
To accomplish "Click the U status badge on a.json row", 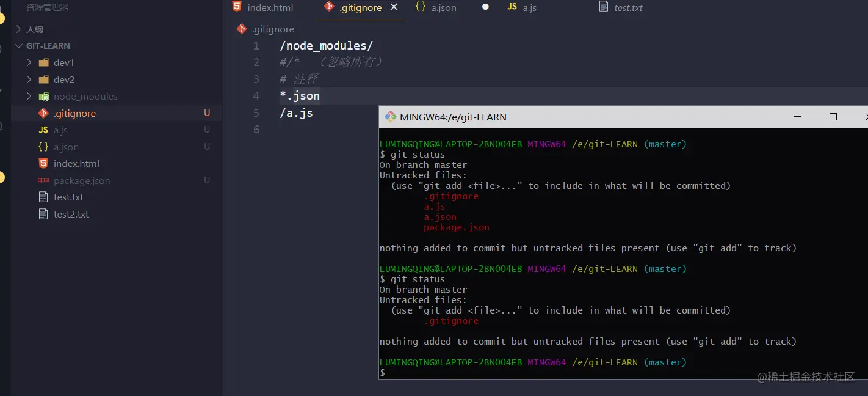I will click(207, 147).
